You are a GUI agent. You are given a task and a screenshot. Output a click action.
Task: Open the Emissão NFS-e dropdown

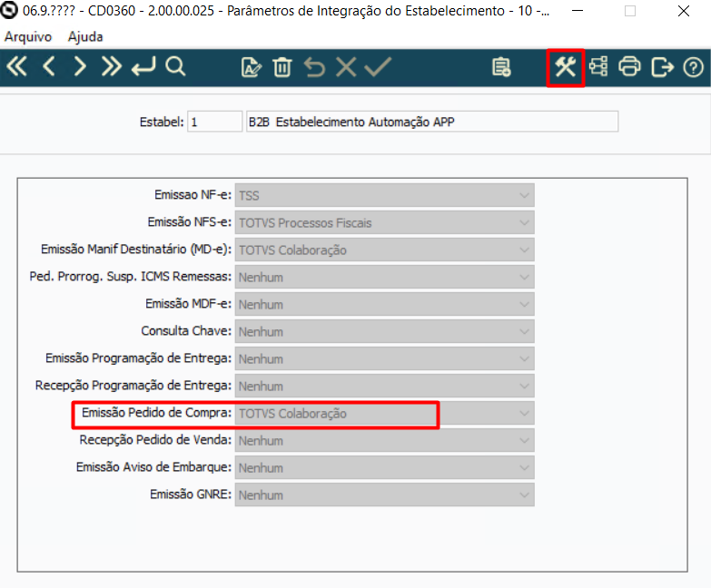click(x=384, y=222)
